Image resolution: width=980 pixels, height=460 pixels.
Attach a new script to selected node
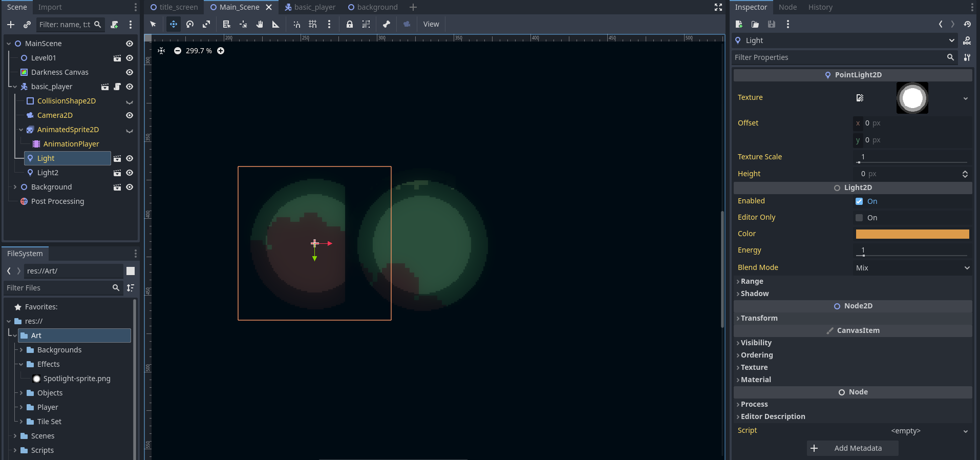click(114, 25)
